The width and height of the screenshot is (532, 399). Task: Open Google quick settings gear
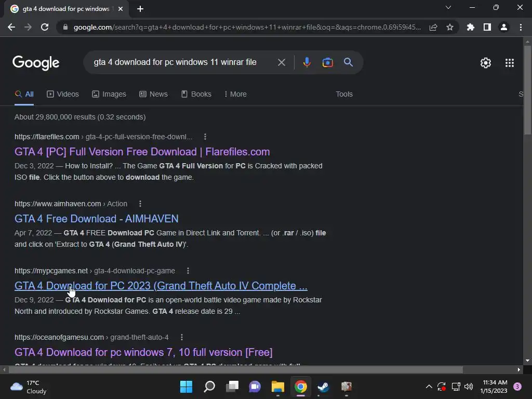(x=486, y=63)
